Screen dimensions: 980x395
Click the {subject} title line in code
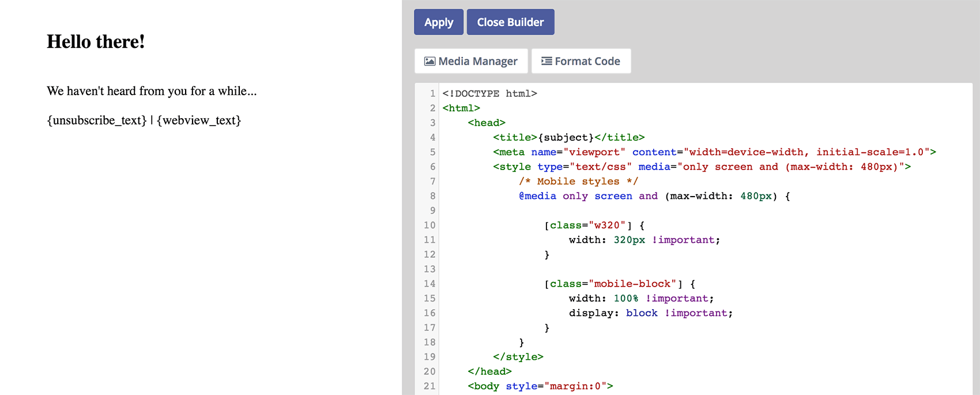(x=569, y=137)
